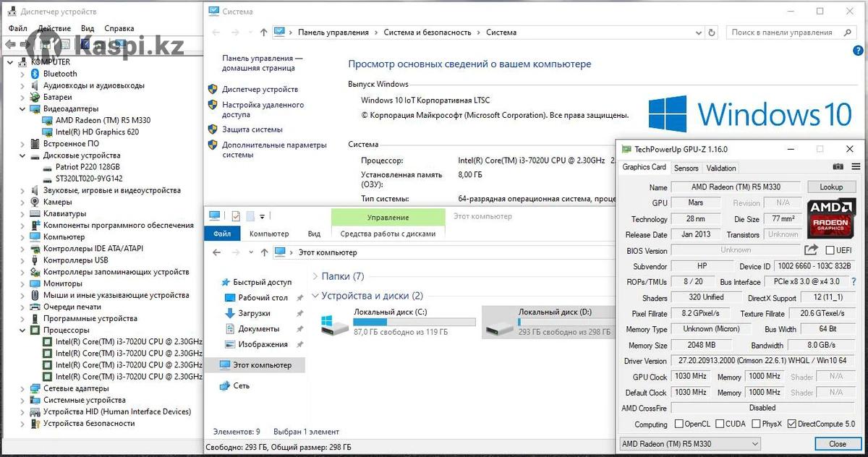Expand the Bluetooth node in device tree
The height and width of the screenshot is (457, 868).
point(23,74)
